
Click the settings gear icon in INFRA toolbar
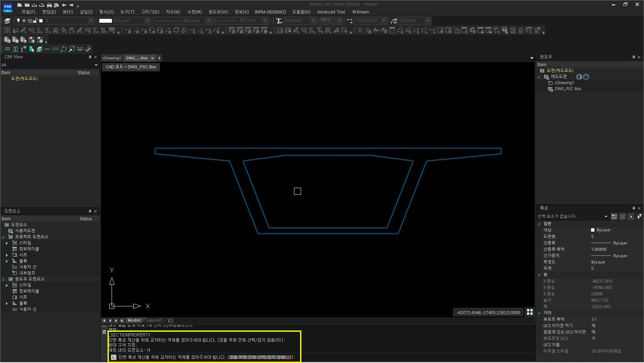click(x=473, y=30)
